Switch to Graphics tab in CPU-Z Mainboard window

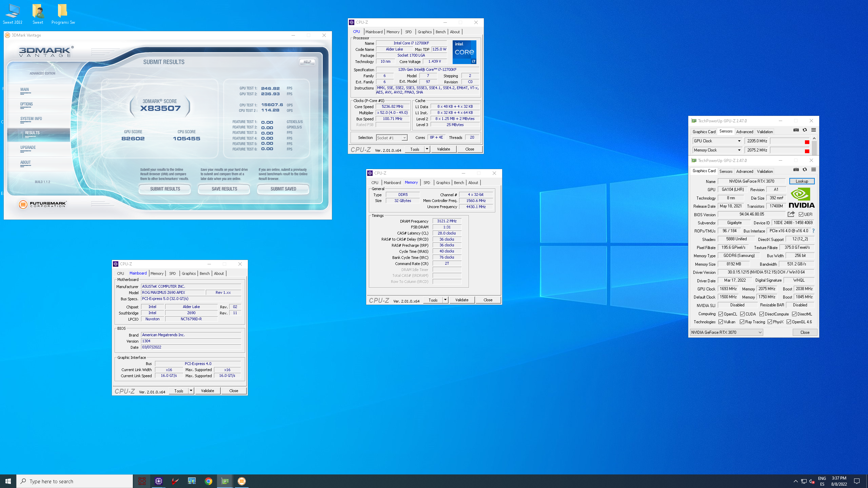[189, 273]
